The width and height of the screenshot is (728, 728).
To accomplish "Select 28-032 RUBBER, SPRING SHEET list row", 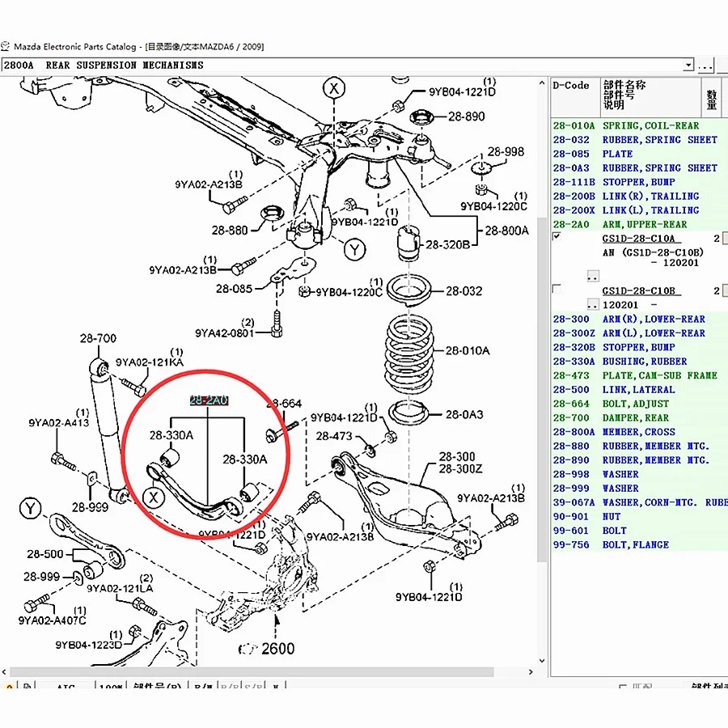I will coord(639,140).
